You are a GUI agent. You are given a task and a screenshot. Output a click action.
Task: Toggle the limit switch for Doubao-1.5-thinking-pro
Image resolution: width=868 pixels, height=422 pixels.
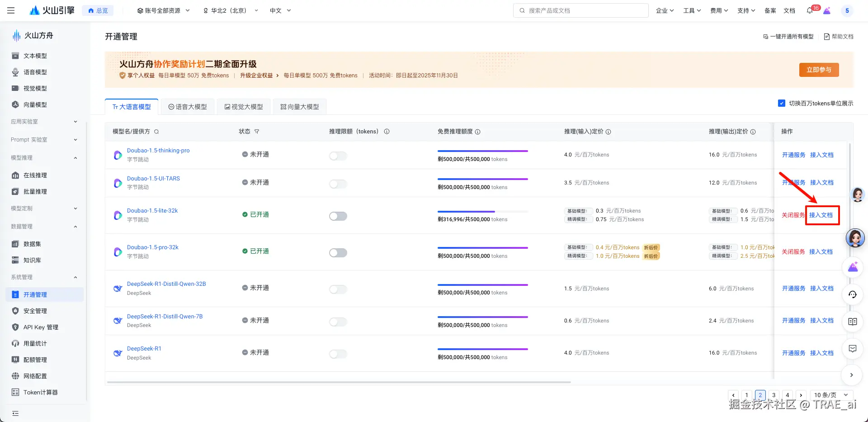338,156
